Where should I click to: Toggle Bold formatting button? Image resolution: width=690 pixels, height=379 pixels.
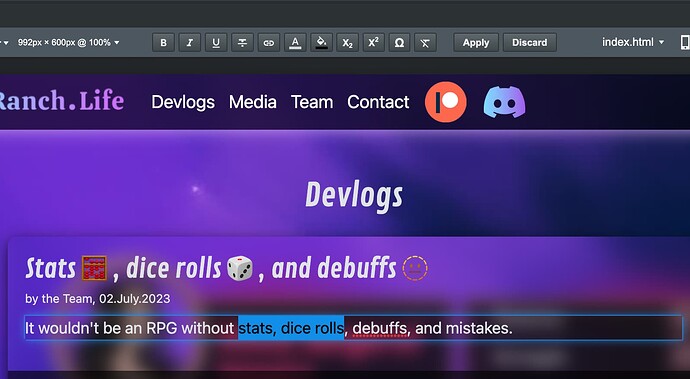click(163, 43)
